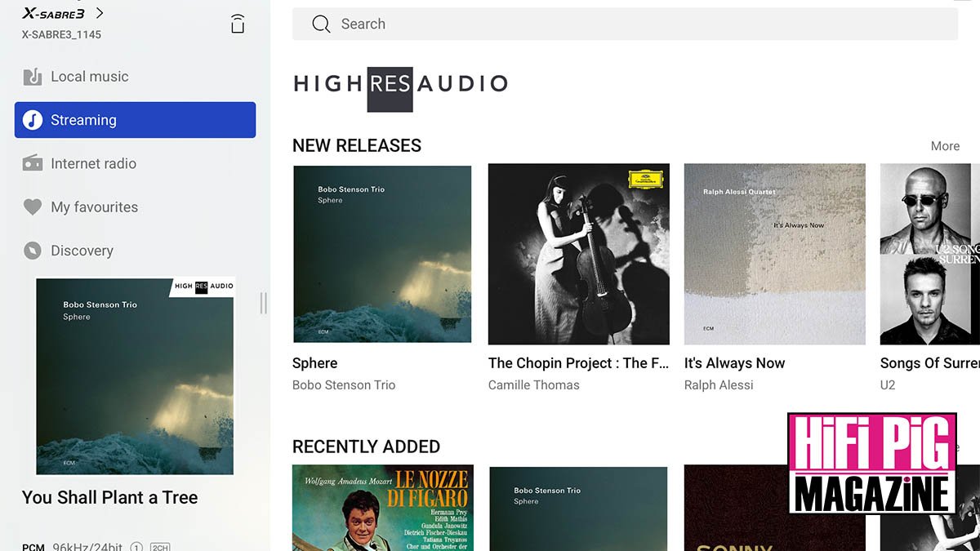Open Le Nozze di Figaro album cover

[x=382, y=508]
